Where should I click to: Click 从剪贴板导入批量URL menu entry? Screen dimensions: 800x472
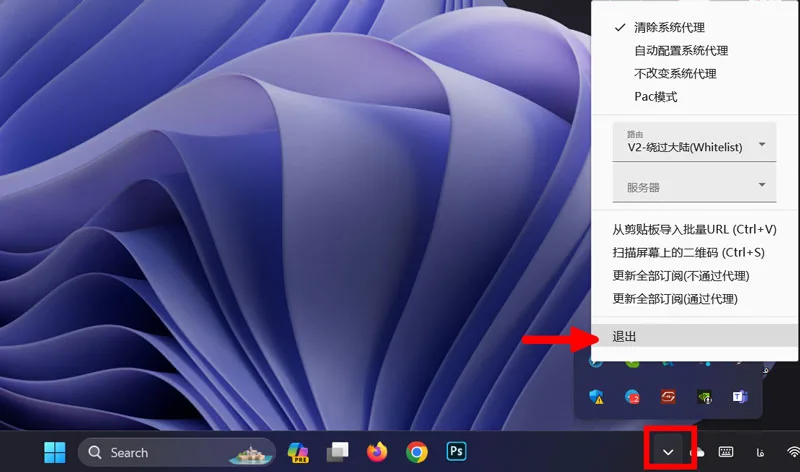click(694, 229)
